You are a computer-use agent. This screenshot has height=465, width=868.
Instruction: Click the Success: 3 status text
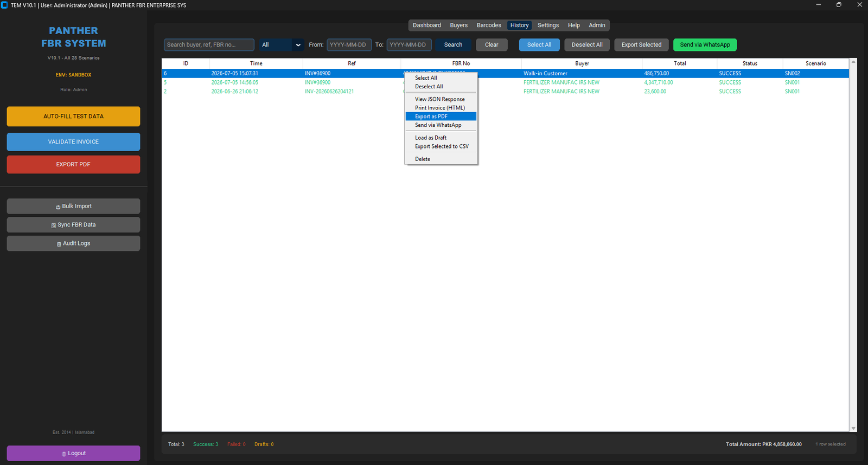[x=206, y=444]
